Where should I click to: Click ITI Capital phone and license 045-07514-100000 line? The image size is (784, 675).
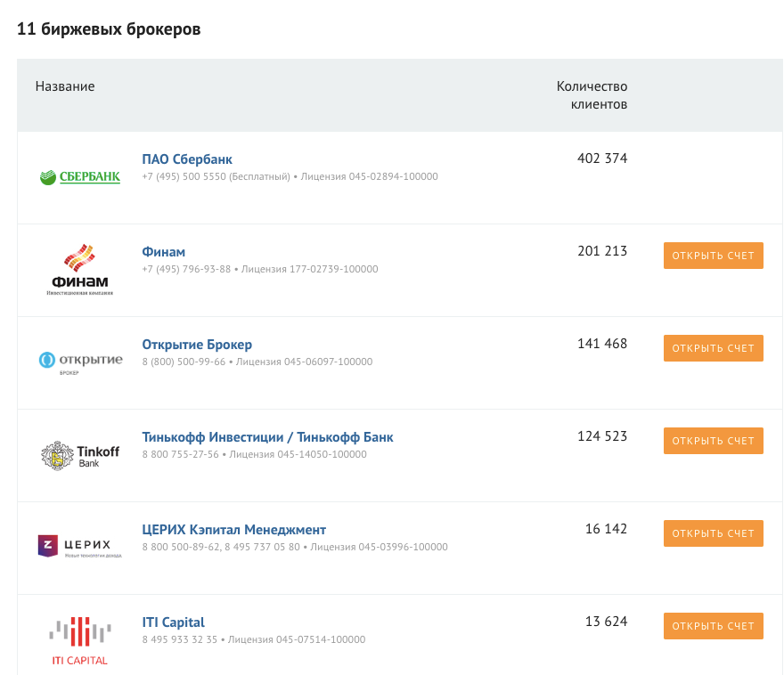[254, 639]
